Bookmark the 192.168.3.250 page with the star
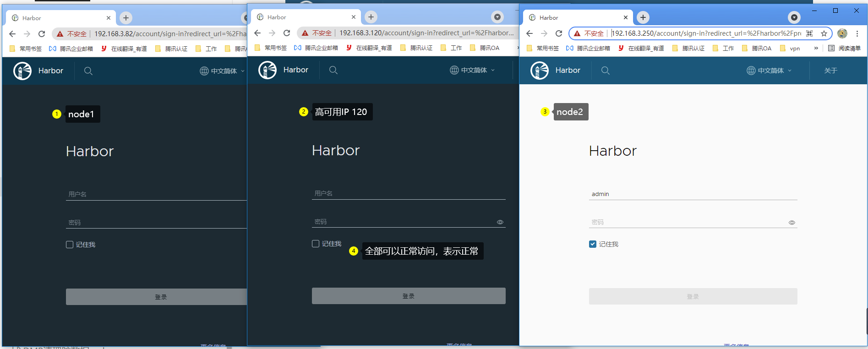The image size is (868, 349). coord(824,33)
